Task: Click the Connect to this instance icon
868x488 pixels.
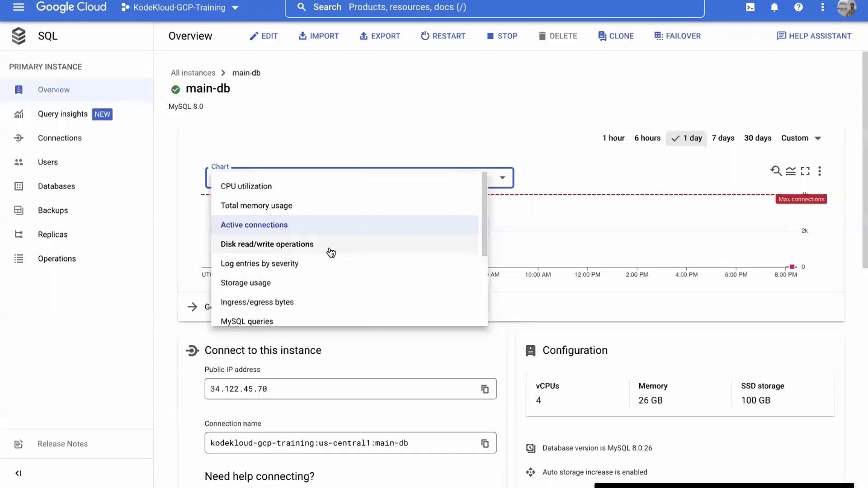Action: tap(192, 351)
